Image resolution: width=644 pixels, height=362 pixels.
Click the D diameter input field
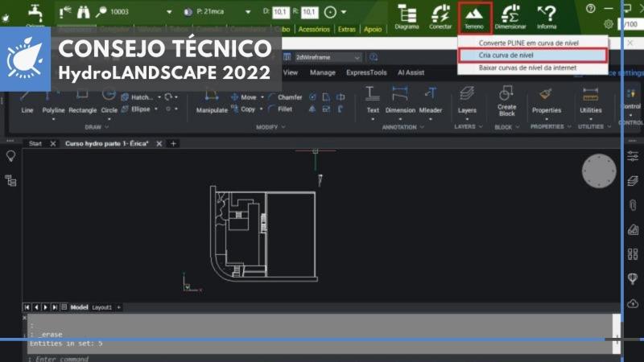point(281,12)
